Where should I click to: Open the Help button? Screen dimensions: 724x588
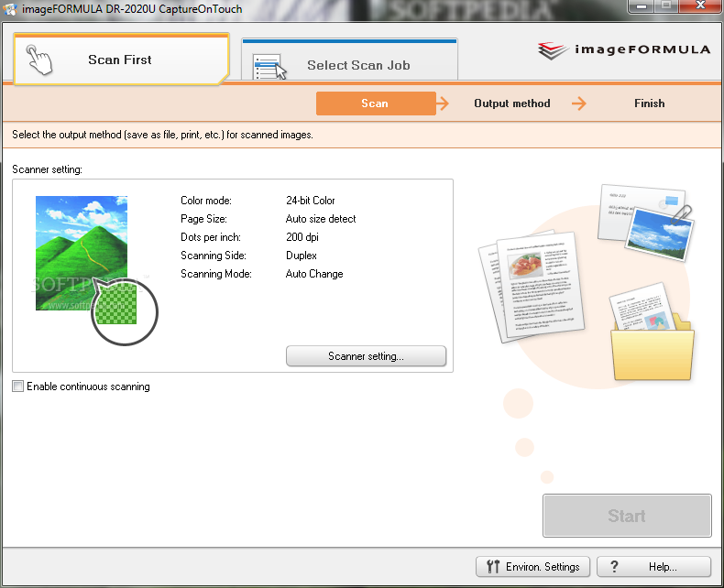[x=653, y=566]
